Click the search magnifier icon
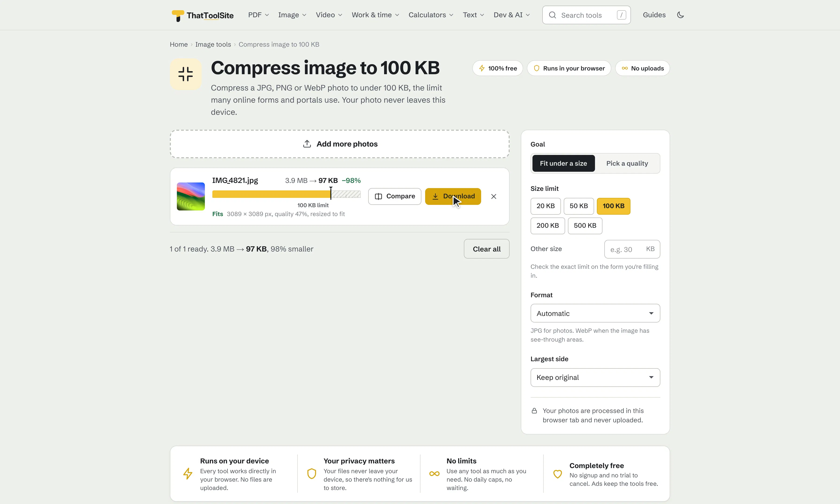This screenshot has height=504, width=840. tap(553, 15)
